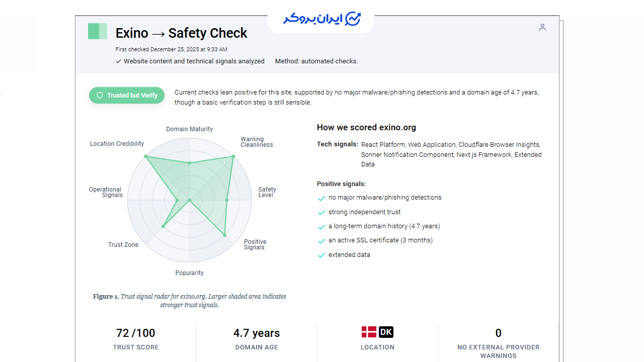Click the radar chart Safety Level data point
644x362 pixels.
tap(226, 200)
